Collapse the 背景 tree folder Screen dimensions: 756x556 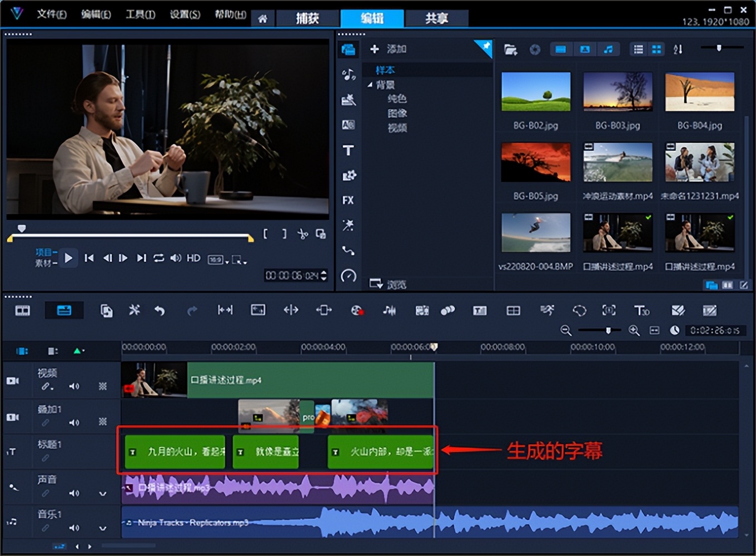pyautogui.click(x=370, y=85)
